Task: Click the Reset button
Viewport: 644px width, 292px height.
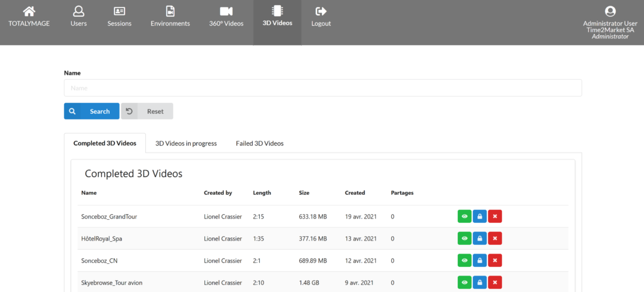Action: click(147, 111)
